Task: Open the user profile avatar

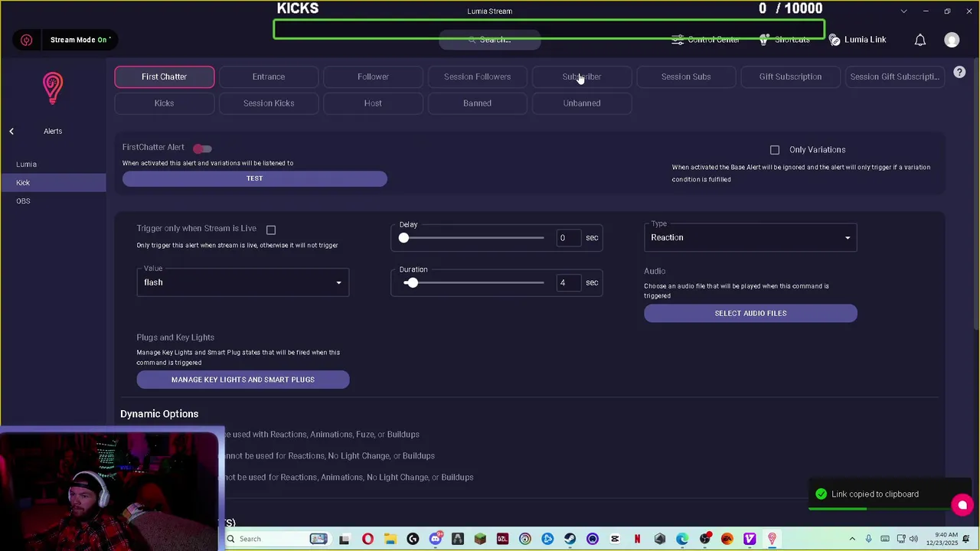Action: [952, 40]
